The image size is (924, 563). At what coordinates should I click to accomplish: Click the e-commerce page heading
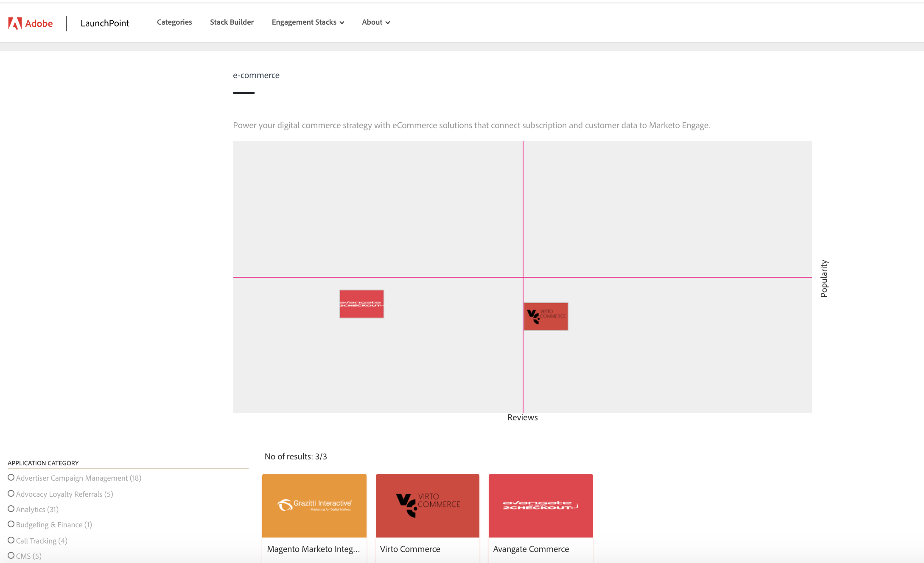point(256,75)
